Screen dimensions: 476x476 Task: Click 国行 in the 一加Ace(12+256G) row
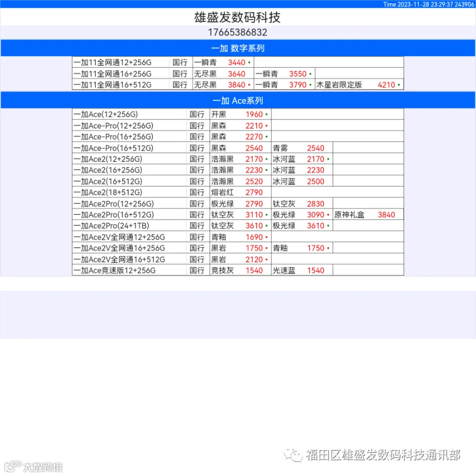[x=197, y=114]
